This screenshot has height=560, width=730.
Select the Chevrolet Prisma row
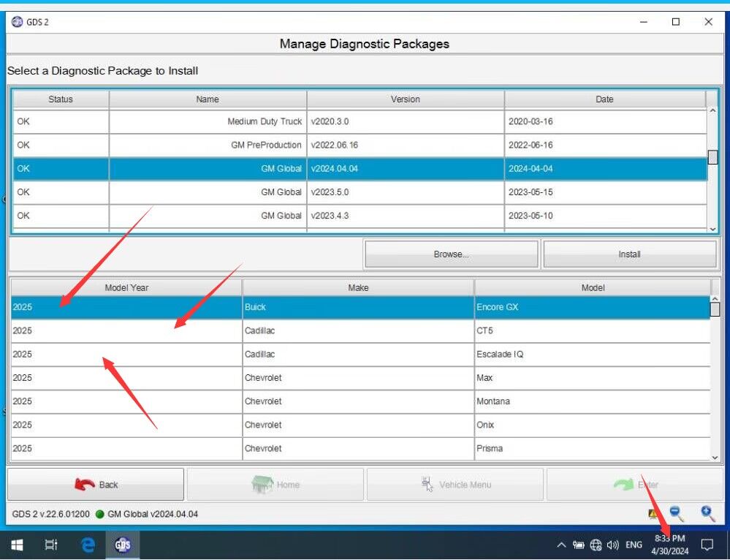click(360, 448)
